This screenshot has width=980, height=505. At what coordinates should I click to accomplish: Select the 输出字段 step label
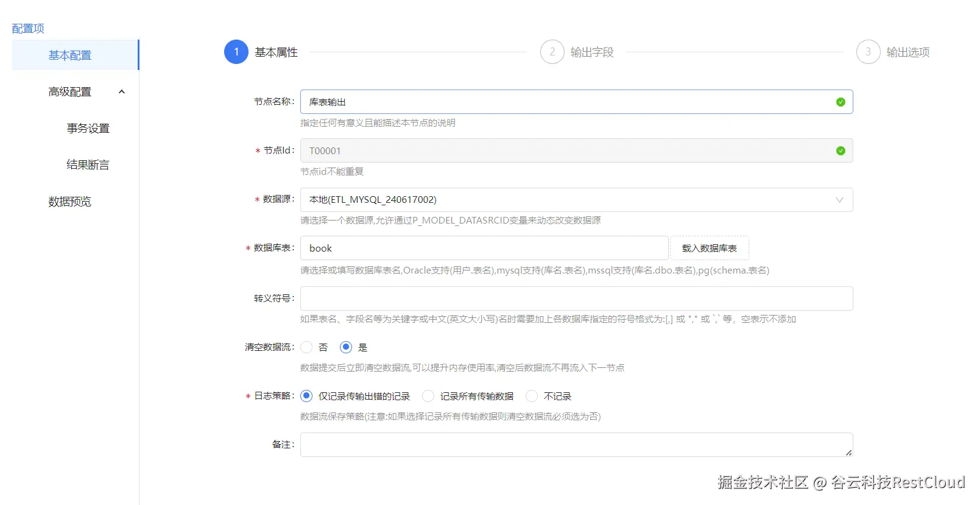[592, 52]
